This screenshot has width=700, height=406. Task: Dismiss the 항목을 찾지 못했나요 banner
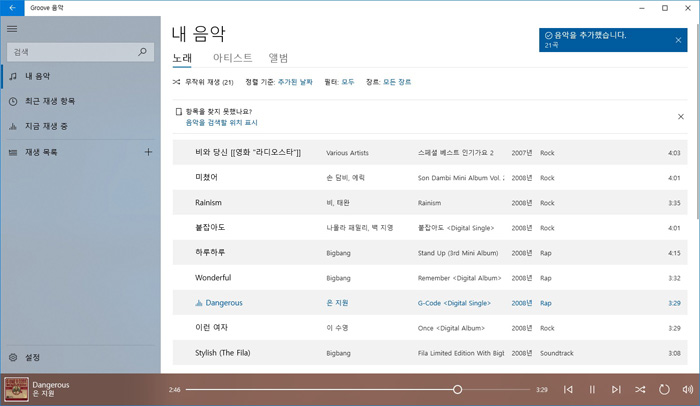(681, 117)
